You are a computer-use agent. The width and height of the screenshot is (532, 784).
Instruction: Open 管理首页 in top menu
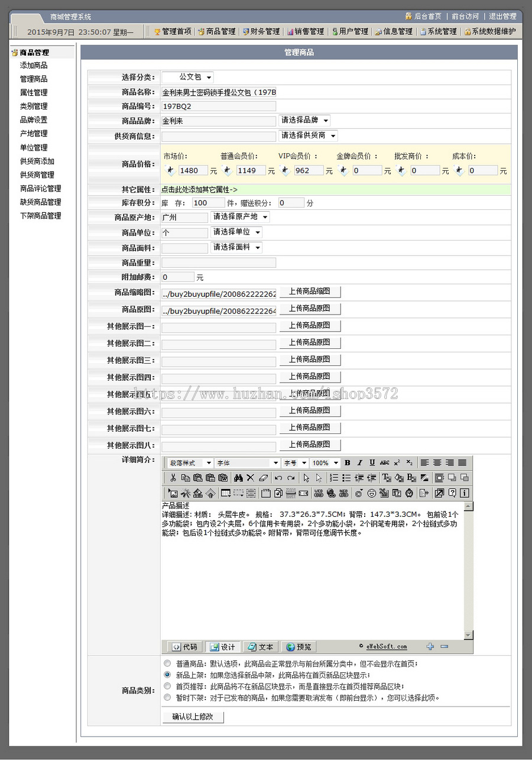pyautogui.click(x=173, y=31)
